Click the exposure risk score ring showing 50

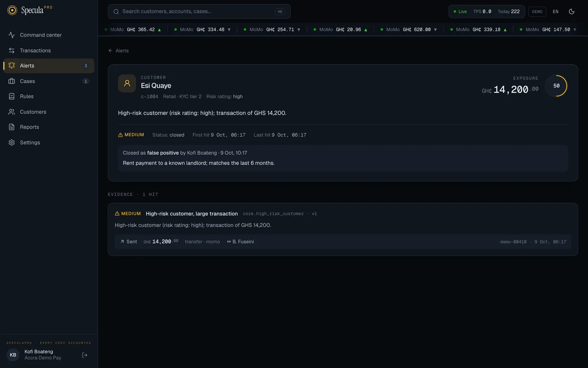pyautogui.click(x=556, y=86)
